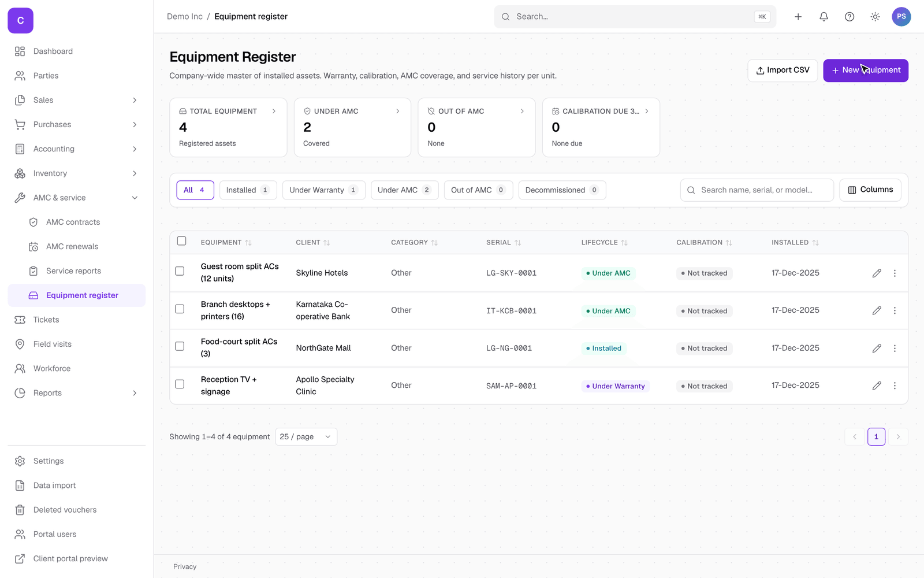Viewport: 924px width, 578px height.
Task: Click the Search name, serial, or model field
Action: click(757, 190)
